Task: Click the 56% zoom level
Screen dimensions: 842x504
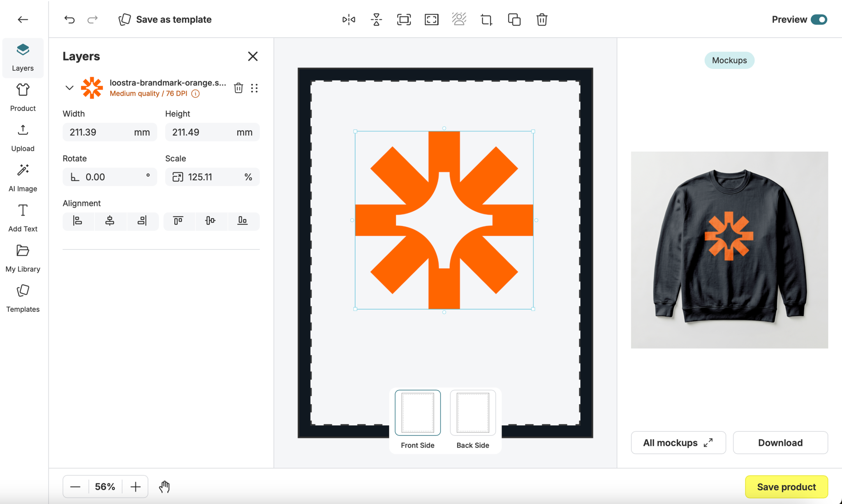Action: coord(105,487)
